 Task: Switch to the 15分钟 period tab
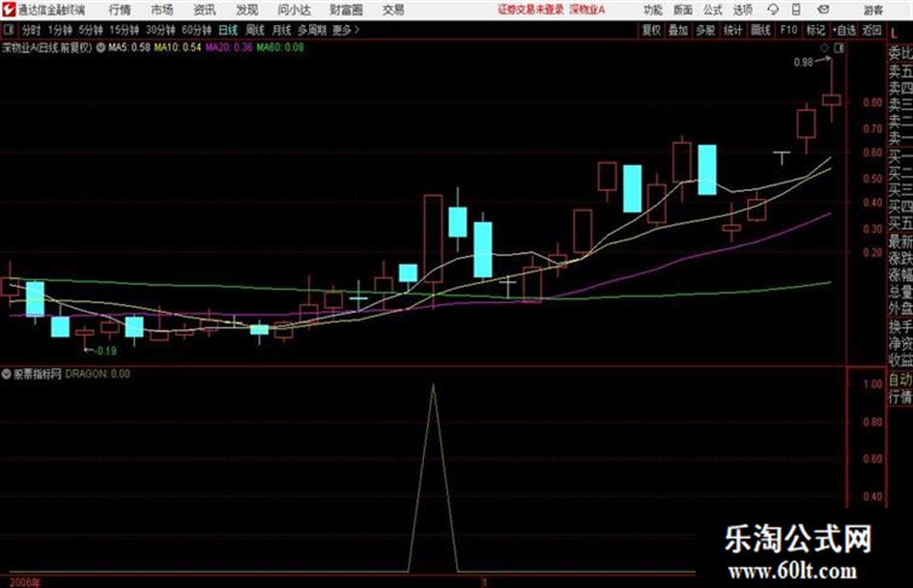pyautogui.click(x=124, y=30)
